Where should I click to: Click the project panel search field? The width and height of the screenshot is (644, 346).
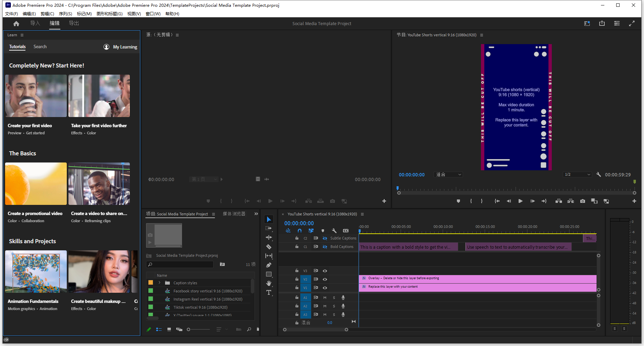pyautogui.click(x=180, y=264)
